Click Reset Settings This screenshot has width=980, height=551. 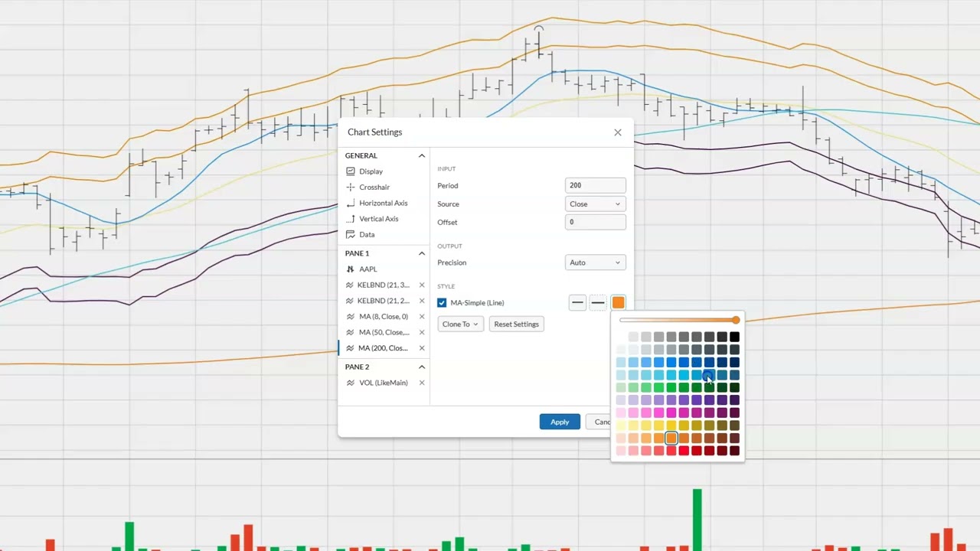coord(516,324)
